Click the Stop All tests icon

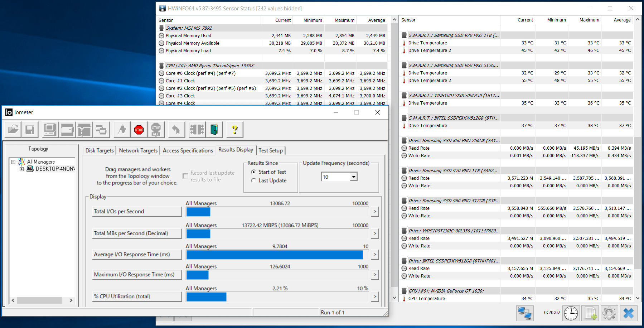coord(156,130)
